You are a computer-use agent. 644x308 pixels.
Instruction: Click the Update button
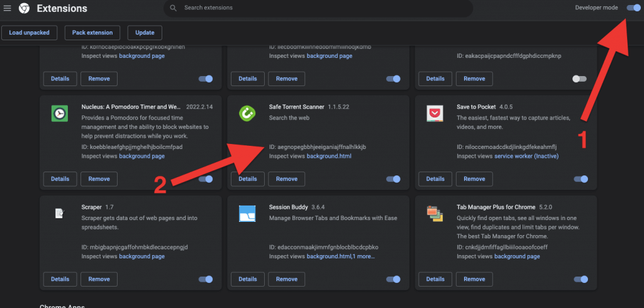pyautogui.click(x=145, y=33)
